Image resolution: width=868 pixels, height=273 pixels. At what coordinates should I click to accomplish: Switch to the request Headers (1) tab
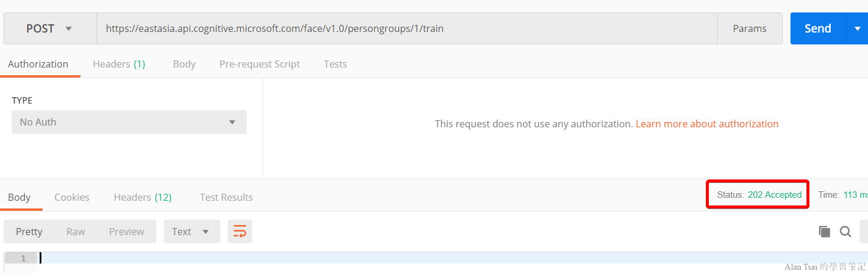[x=119, y=64]
